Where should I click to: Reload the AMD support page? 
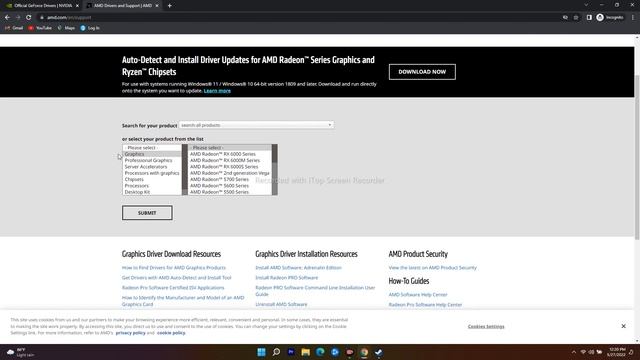pos(29,18)
